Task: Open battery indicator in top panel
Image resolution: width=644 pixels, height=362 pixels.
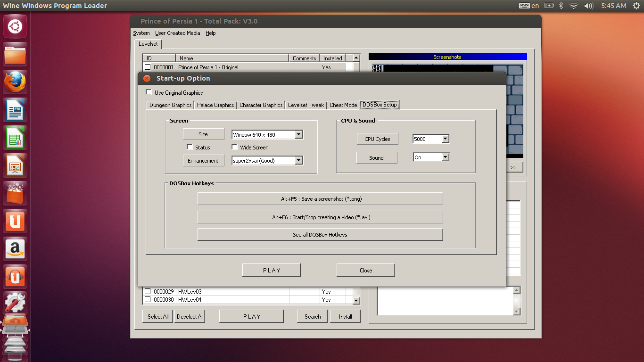Action: click(549, 6)
